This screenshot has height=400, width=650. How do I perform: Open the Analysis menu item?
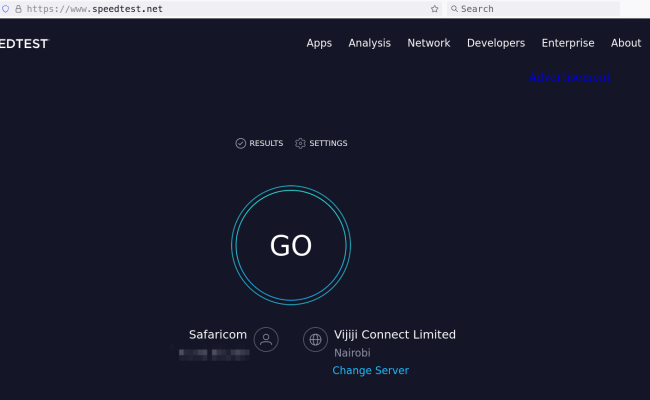pos(369,43)
